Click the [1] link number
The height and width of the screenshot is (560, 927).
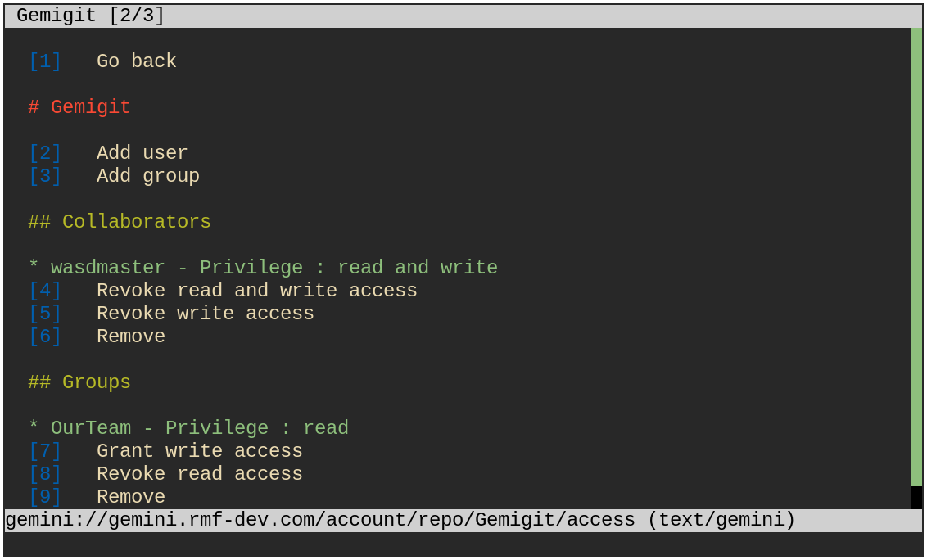45,61
